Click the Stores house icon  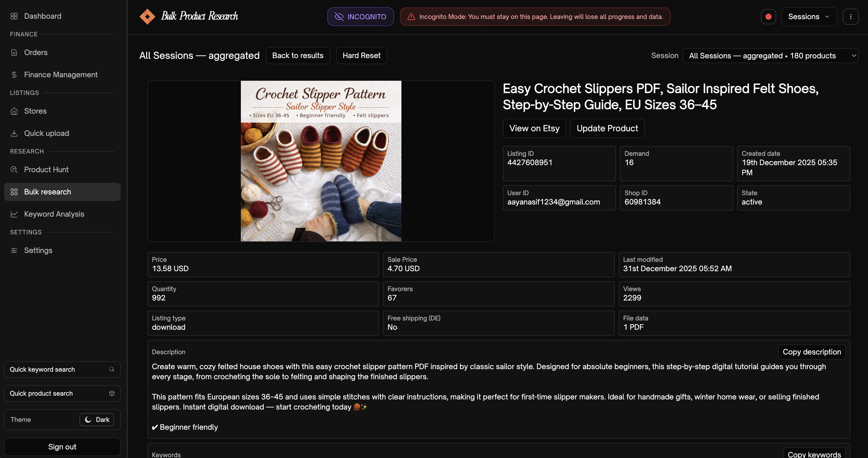point(14,111)
